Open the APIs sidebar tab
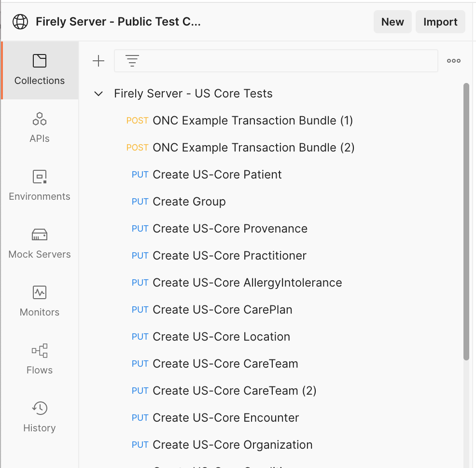The image size is (476, 468). 40,128
